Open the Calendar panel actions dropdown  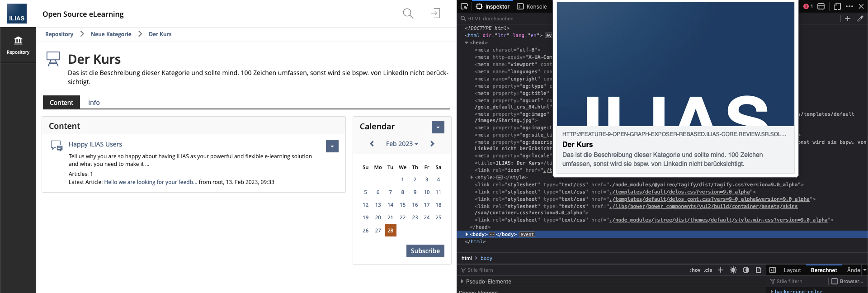tap(438, 127)
